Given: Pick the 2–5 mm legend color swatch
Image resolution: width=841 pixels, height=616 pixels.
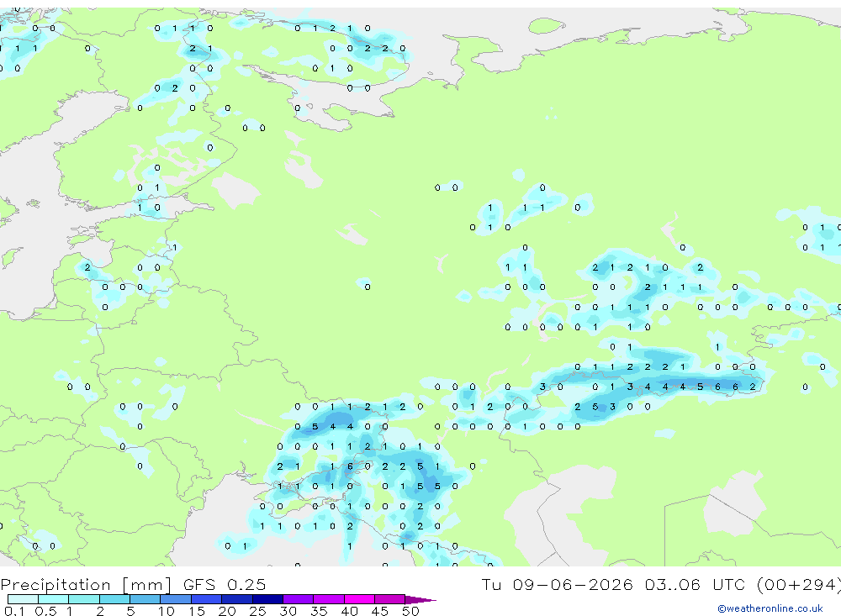Looking at the screenshot, I should pyautogui.click(x=114, y=599).
